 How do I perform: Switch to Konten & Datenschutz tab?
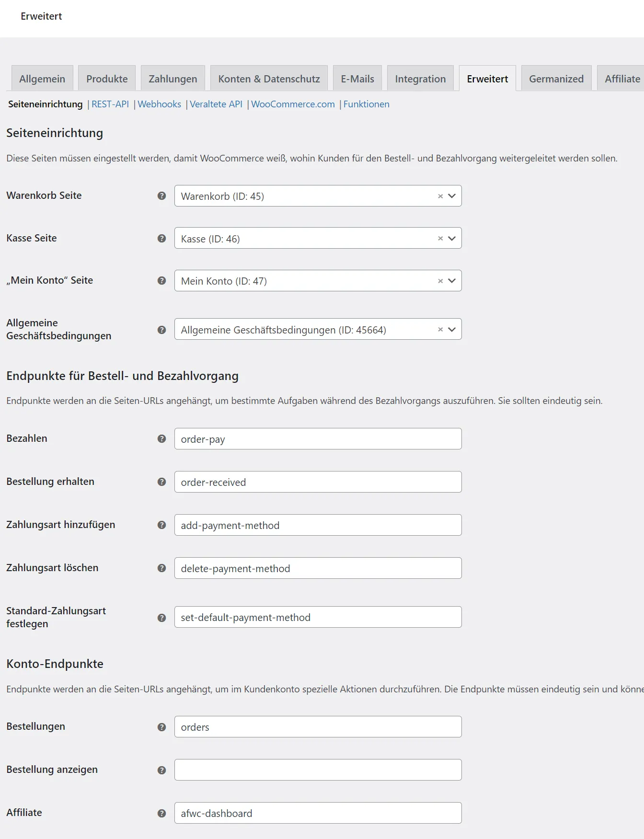pos(269,79)
